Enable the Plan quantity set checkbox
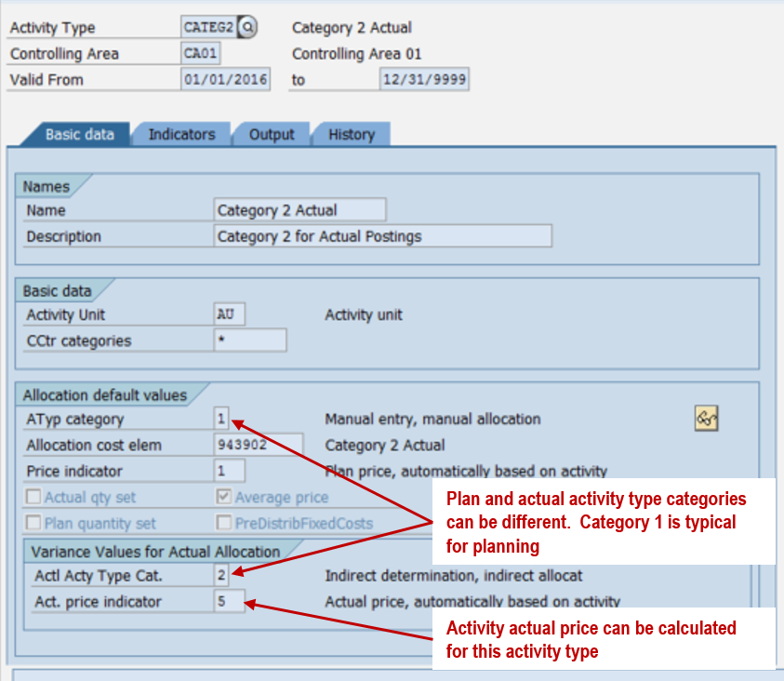 (x=33, y=524)
